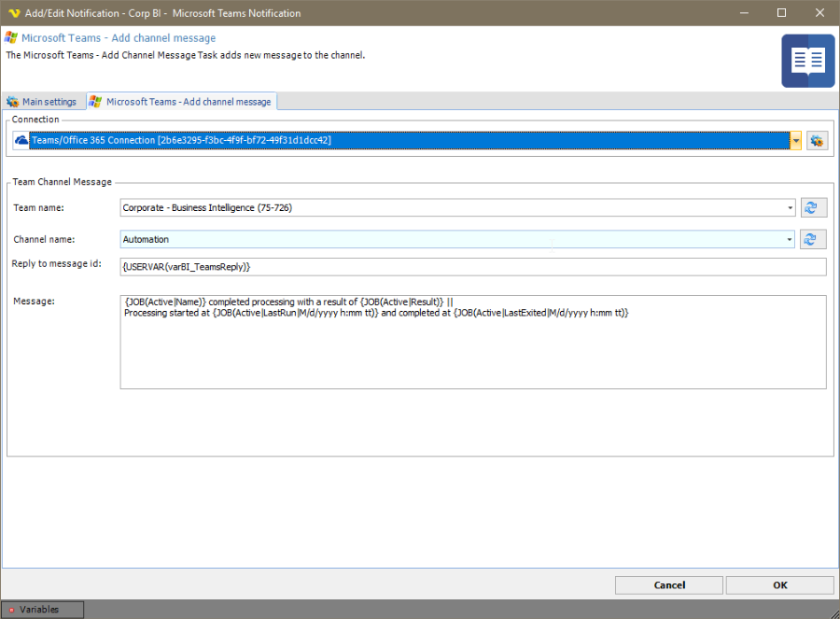
Task: Click the app logo in title bar
Action: [13, 13]
